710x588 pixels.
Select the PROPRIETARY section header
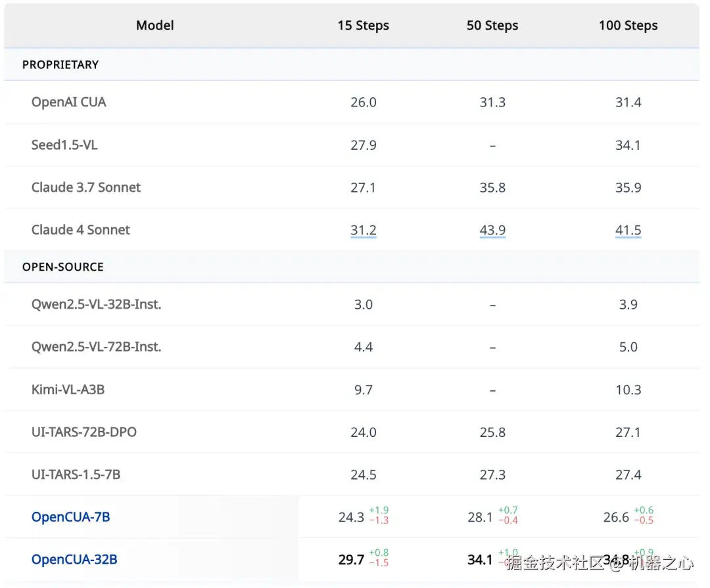click(x=60, y=64)
